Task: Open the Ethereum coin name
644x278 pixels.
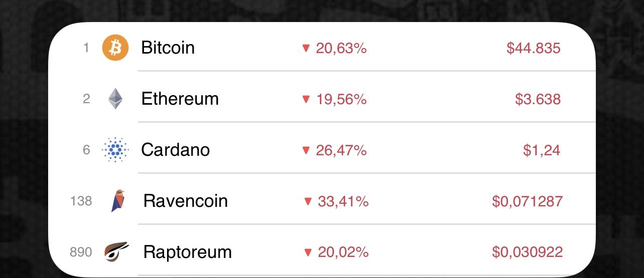Action: point(180,99)
